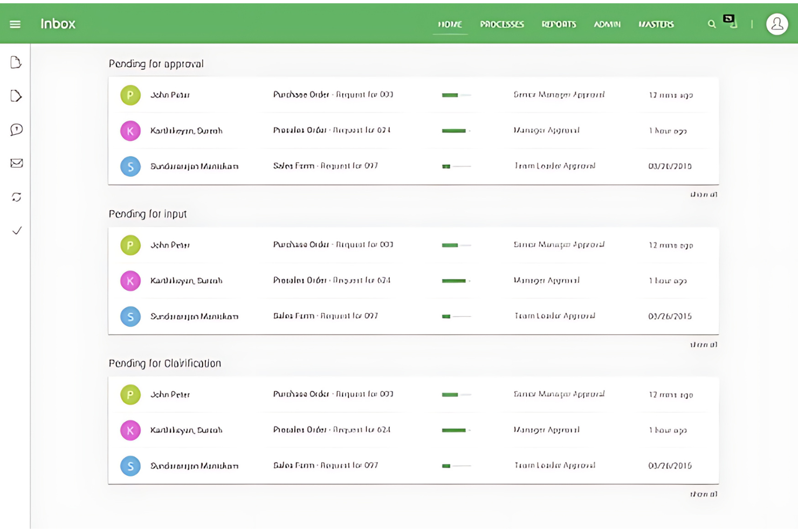This screenshot has height=532, width=798.
Task: Open the mail inbox icon in the sidebar
Action: click(16, 163)
